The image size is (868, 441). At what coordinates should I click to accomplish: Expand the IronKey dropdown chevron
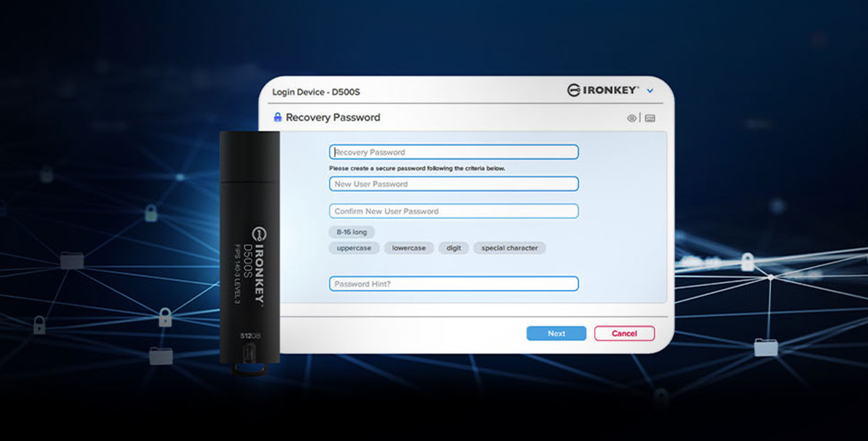click(x=650, y=91)
